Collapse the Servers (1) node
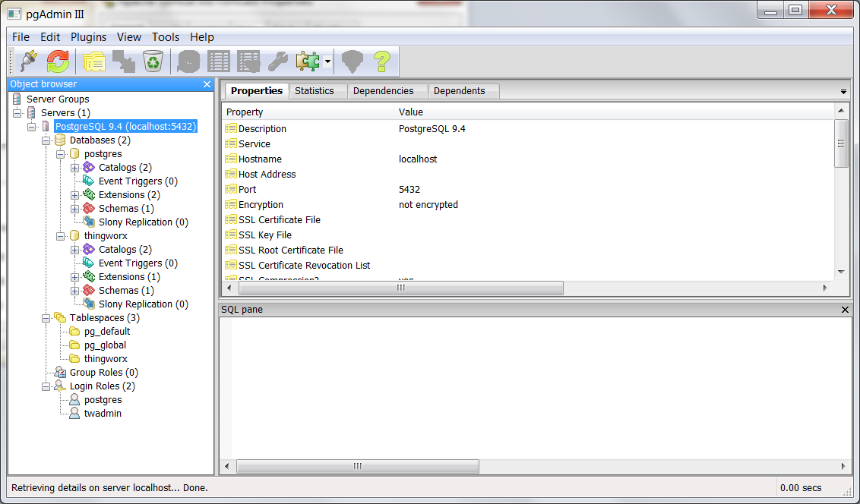 coord(17,113)
